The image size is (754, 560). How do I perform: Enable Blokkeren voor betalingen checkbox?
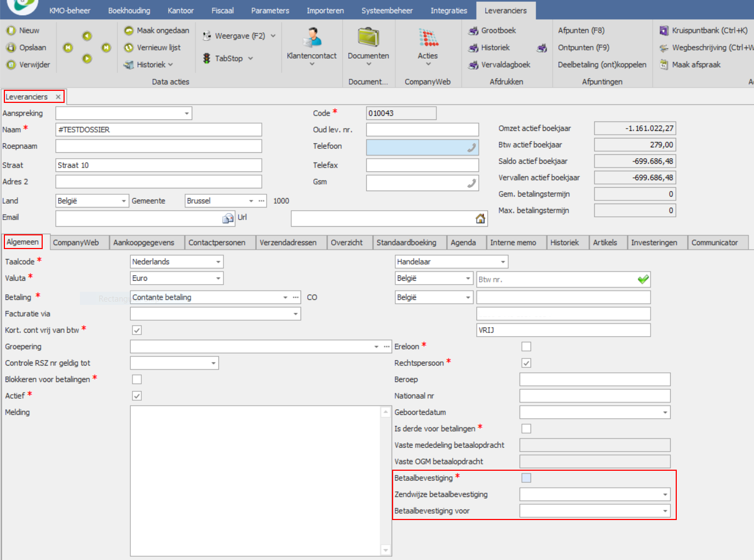click(137, 379)
